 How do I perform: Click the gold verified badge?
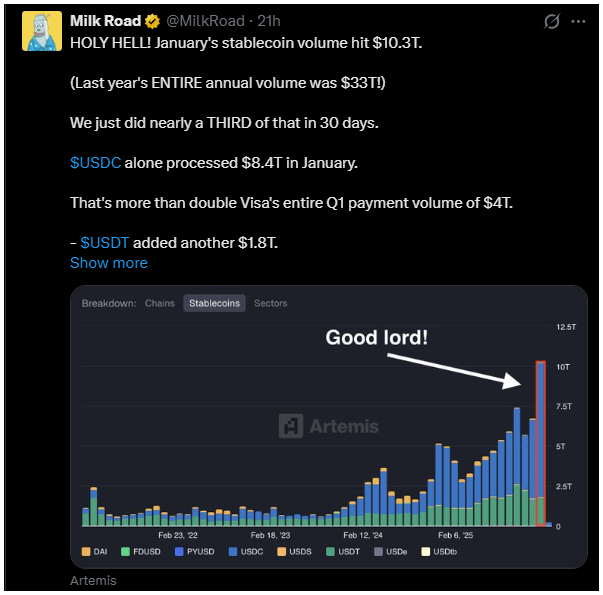coord(153,21)
